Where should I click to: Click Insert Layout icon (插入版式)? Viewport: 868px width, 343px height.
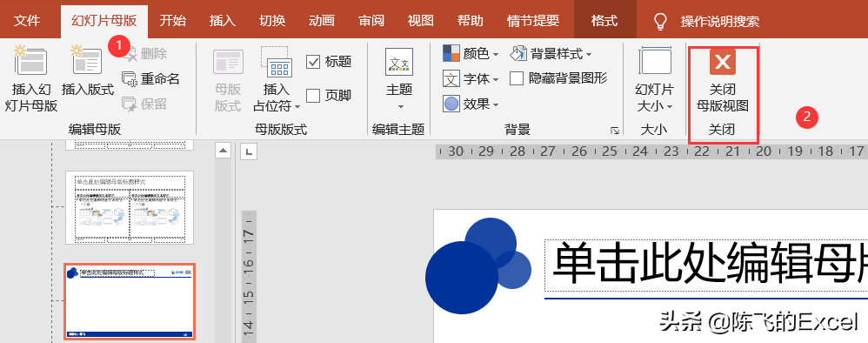[x=88, y=61]
